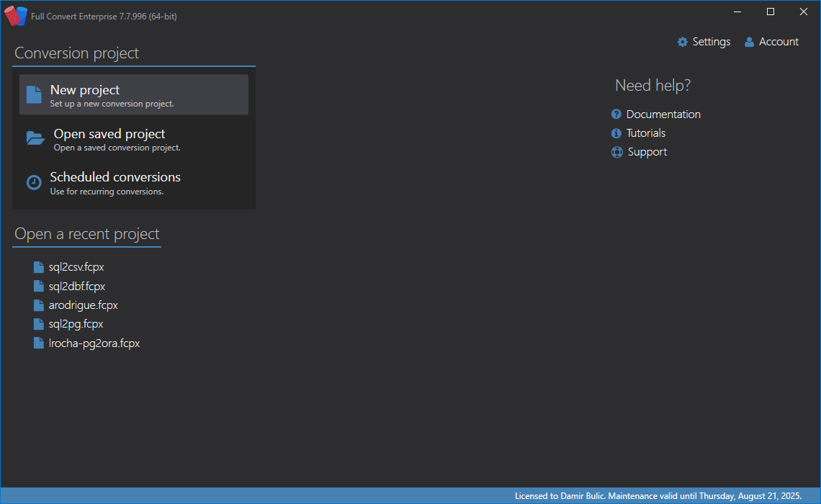
Task: Click the clock icon for Scheduled conversions
Action: [x=34, y=182]
